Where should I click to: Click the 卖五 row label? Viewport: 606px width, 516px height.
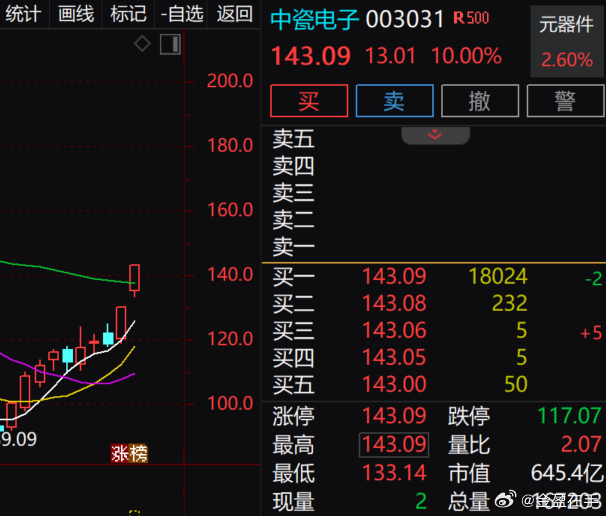pos(294,139)
